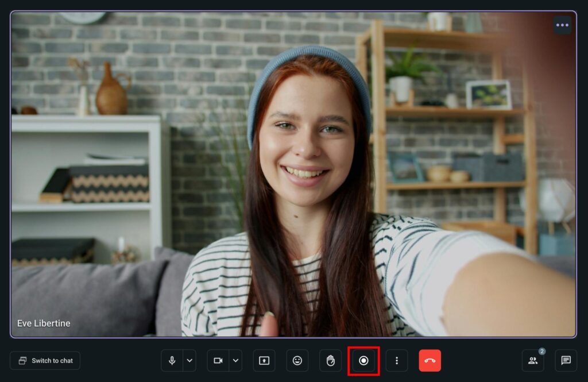Viewport: 588px width, 382px height.
Task: Click the horizontal three-dot icon on video tile
Action: 562,25
